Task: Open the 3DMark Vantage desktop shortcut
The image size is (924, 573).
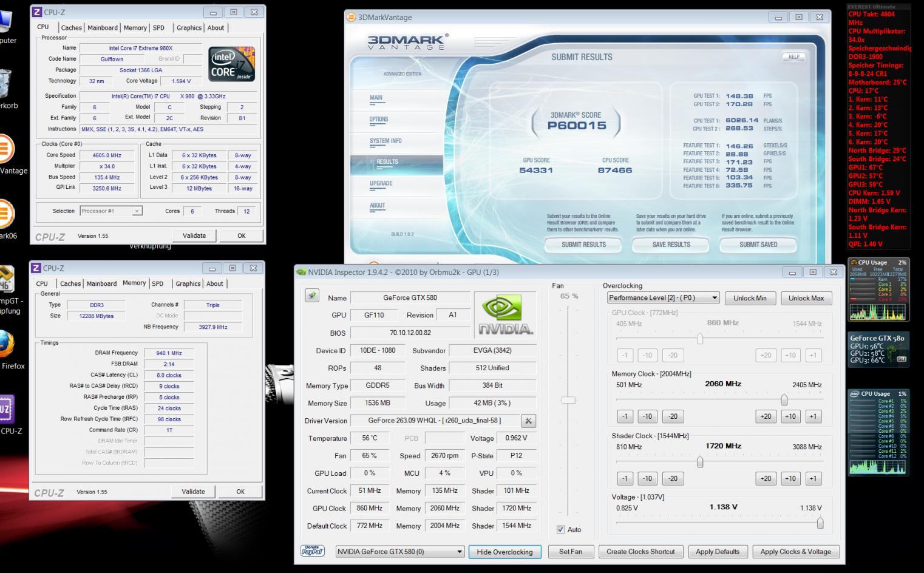Action: click(6, 149)
